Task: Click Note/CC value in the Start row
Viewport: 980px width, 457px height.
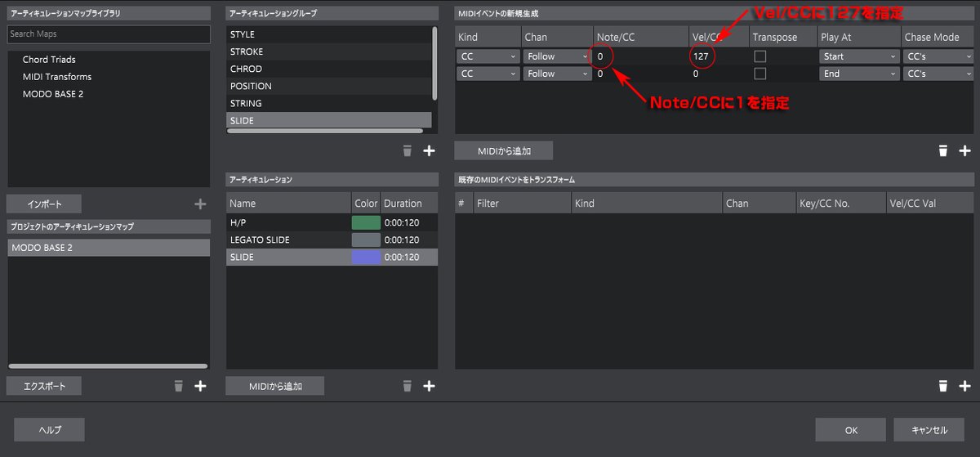Action: point(600,56)
